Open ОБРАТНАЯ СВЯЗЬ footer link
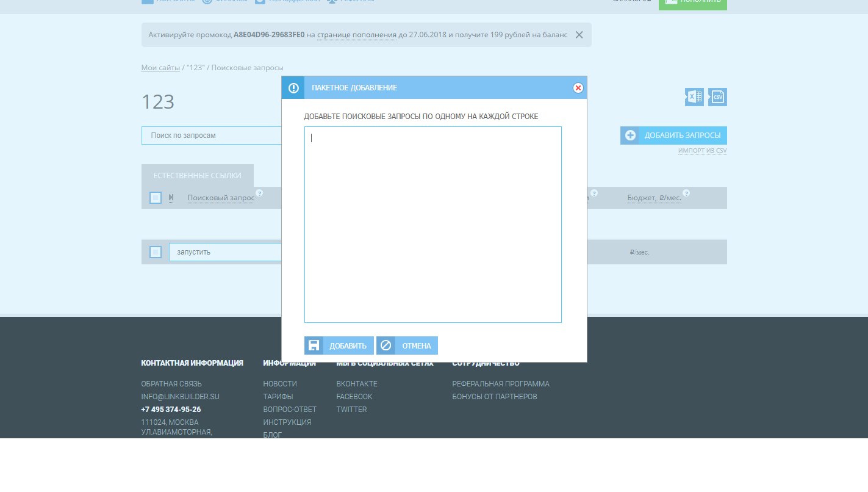This screenshot has width=868, height=492. 171,384
